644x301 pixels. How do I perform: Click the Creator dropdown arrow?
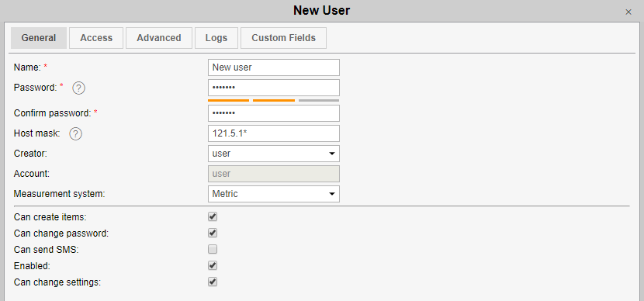(x=332, y=154)
